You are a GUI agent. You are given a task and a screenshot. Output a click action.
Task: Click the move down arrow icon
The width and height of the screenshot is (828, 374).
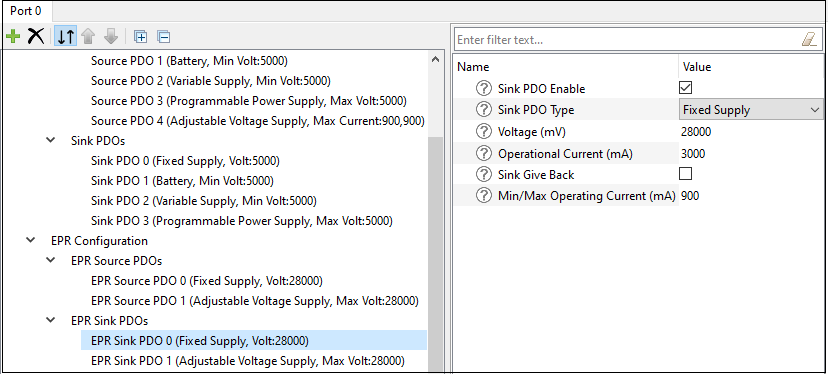point(111,36)
